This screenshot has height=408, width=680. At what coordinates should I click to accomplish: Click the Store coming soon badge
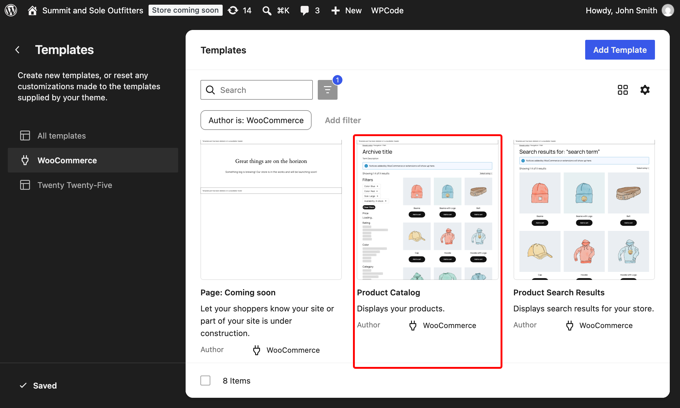coord(185,10)
